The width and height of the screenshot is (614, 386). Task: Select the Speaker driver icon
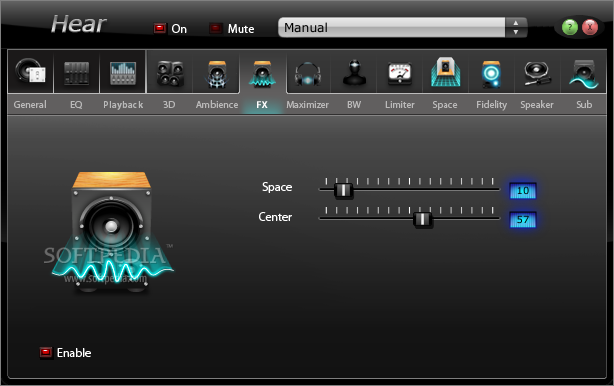pyautogui.click(x=537, y=73)
